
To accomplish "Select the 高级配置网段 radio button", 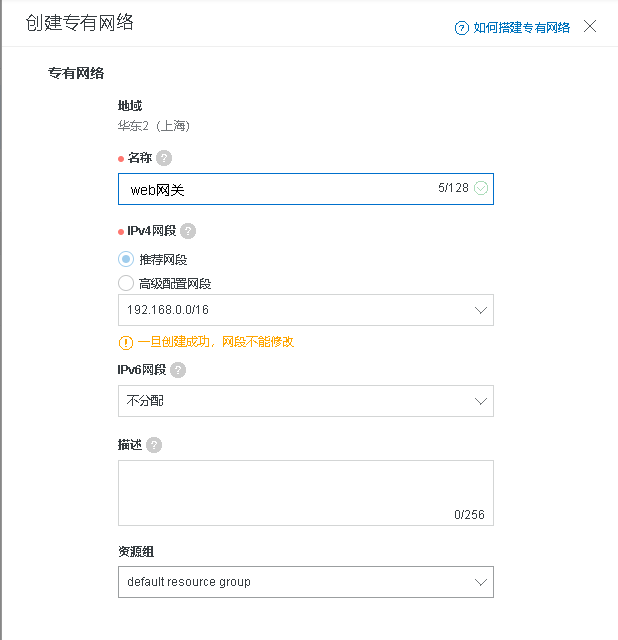I will pyautogui.click(x=126, y=283).
